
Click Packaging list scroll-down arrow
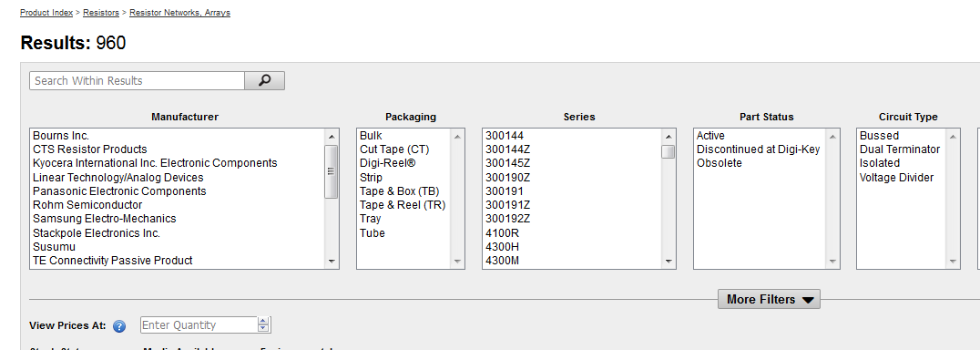[457, 262]
